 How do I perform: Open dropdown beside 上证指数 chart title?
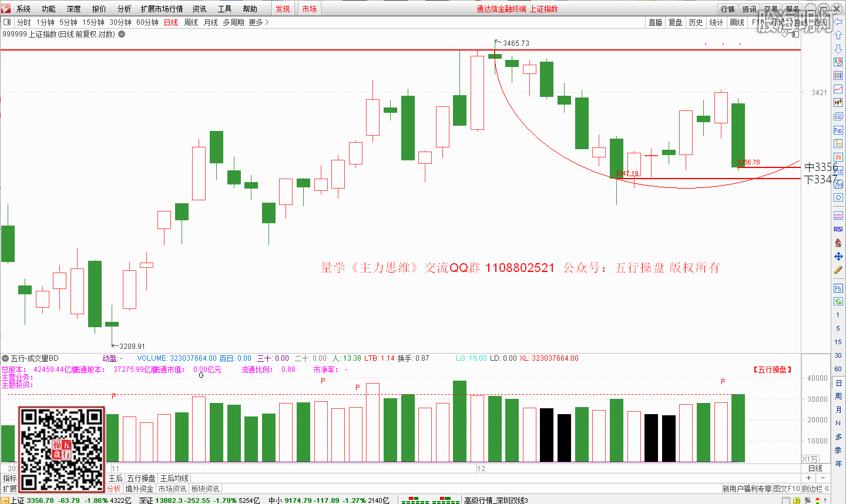coord(122,34)
